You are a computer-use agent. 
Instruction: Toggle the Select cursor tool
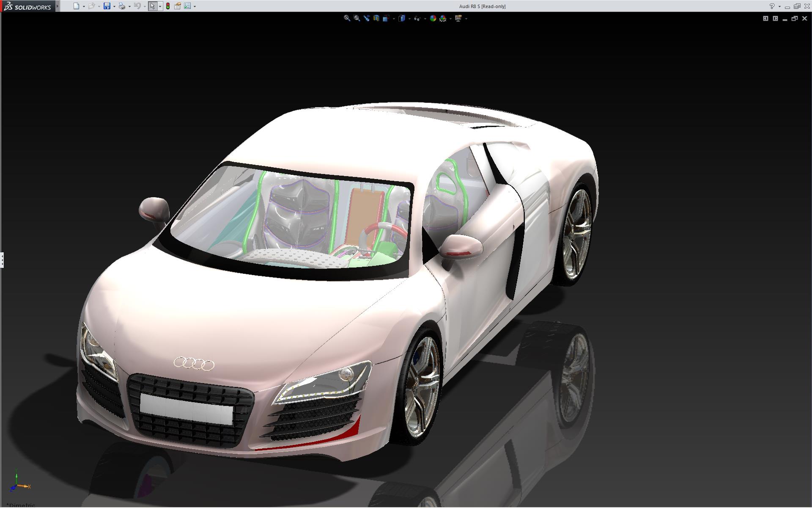(x=152, y=6)
